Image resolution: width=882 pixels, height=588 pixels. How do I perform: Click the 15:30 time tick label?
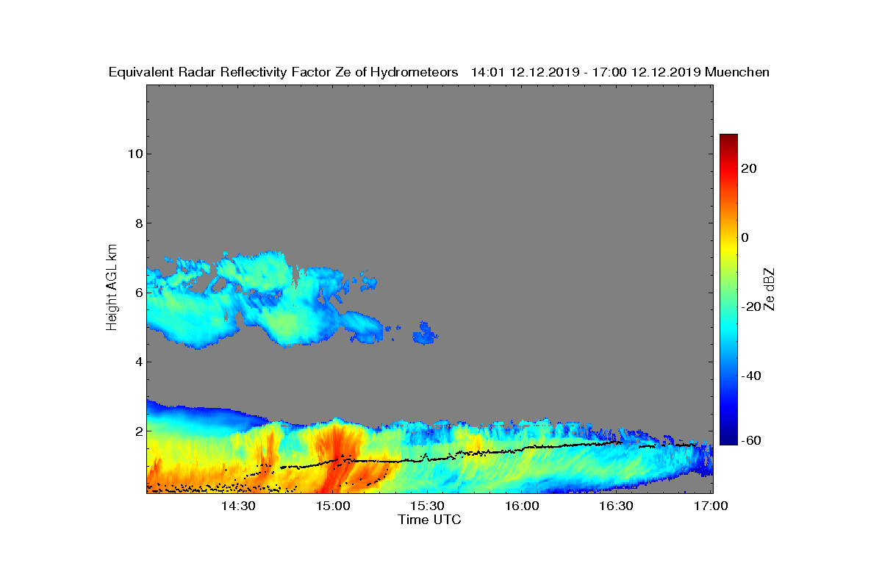click(427, 506)
